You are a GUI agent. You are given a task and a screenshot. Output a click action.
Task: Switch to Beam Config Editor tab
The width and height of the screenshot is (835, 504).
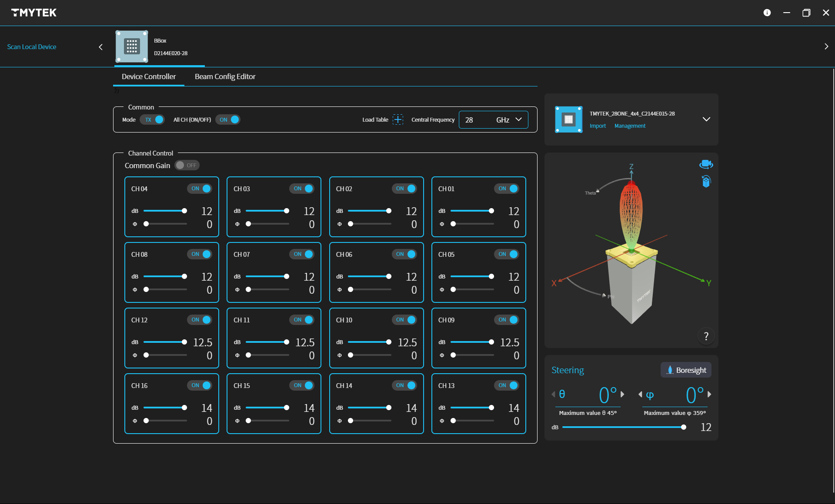(x=225, y=76)
